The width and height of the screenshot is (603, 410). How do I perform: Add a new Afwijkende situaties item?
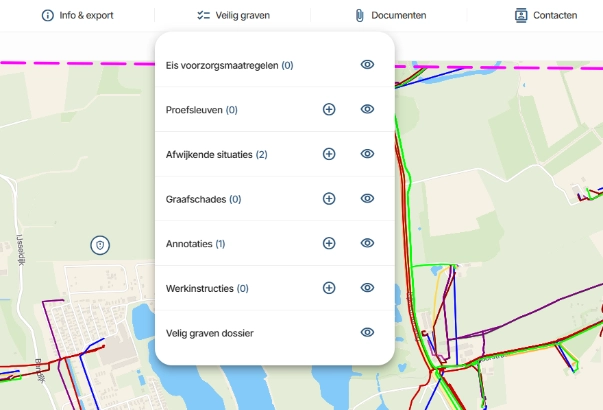(329, 154)
